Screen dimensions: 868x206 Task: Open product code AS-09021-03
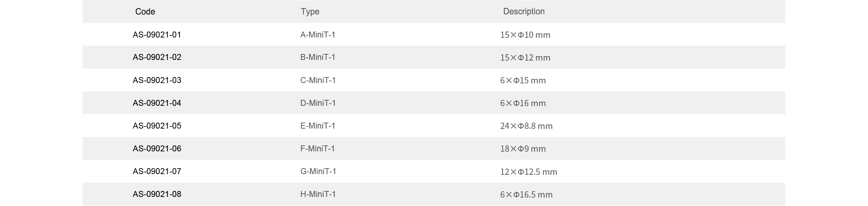tap(157, 80)
